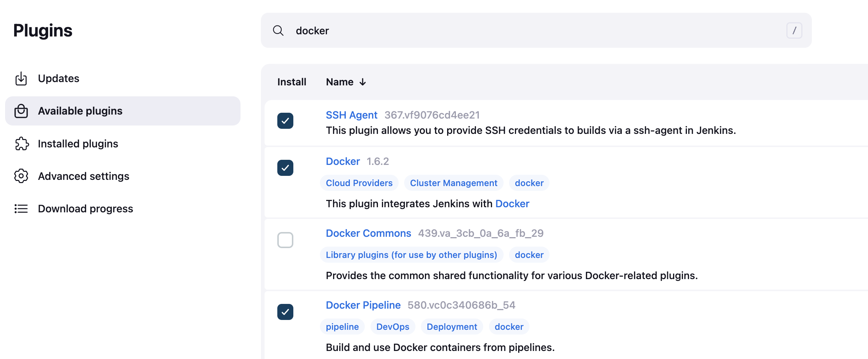Click the Plugins page heading
868x359 pixels.
(43, 31)
